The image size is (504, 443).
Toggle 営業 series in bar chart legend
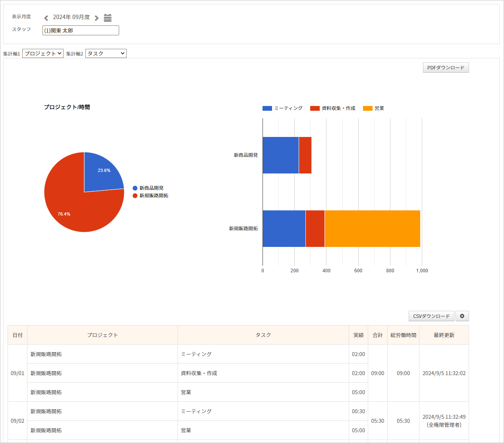[374, 108]
